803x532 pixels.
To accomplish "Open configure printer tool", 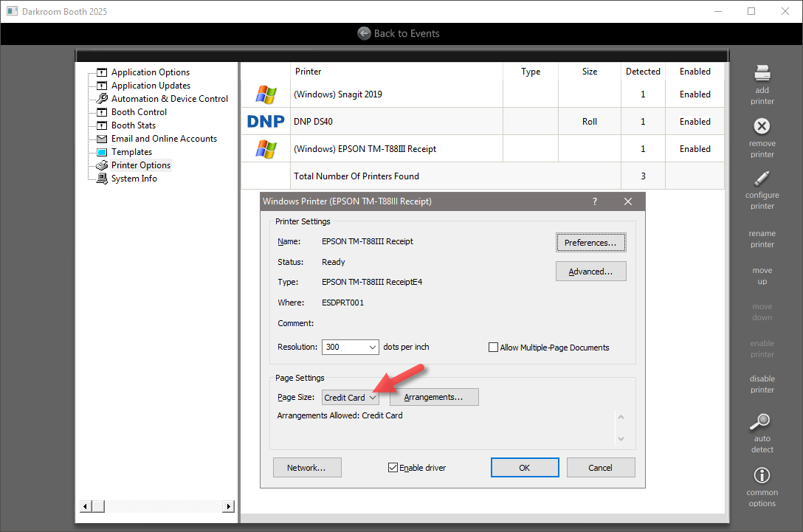I will pyautogui.click(x=762, y=179).
